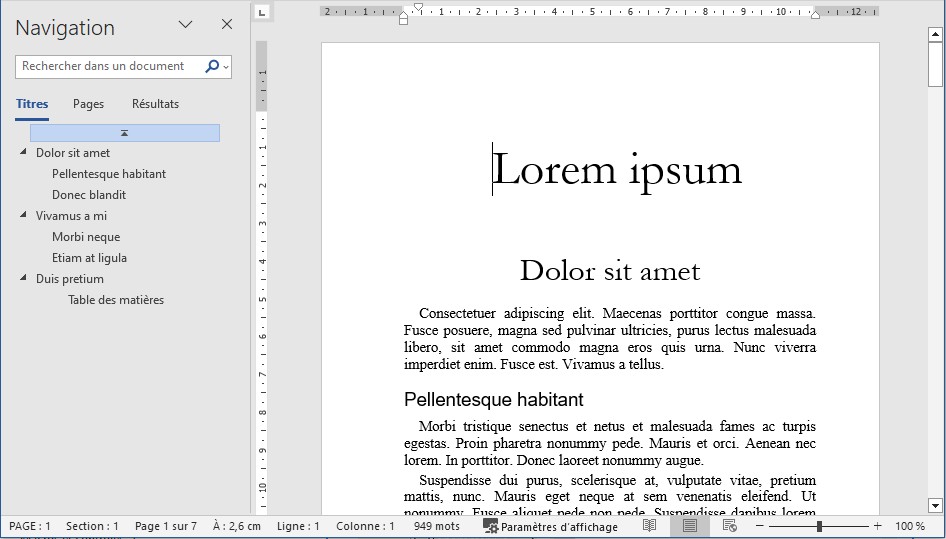
Task: Click the zoom out minus icon
Action: [x=760, y=526]
